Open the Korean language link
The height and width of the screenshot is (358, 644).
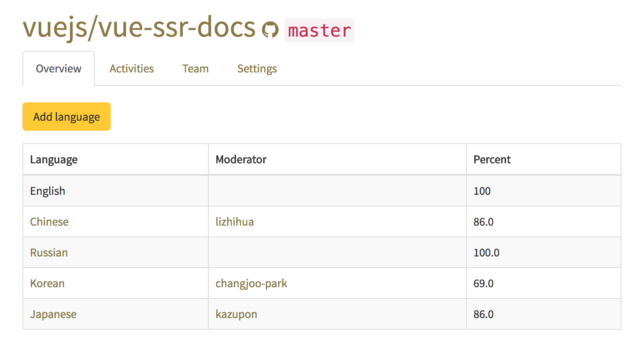pyautogui.click(x=47, y=283)
